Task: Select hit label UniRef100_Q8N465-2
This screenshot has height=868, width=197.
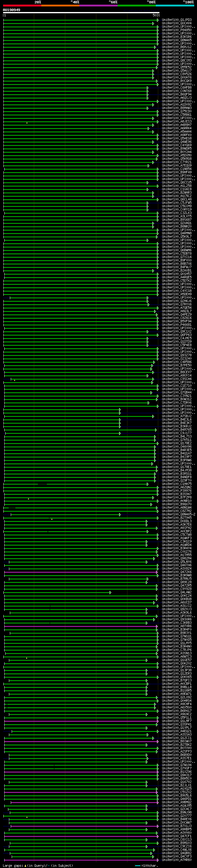Action: [x=179, y=515]
